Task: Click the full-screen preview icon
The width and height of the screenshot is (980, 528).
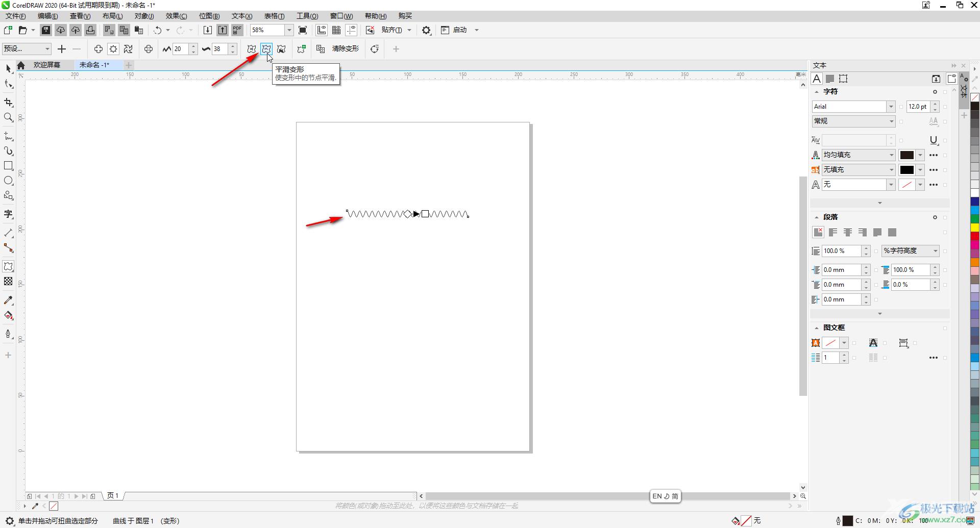Action: coord(303,30)
